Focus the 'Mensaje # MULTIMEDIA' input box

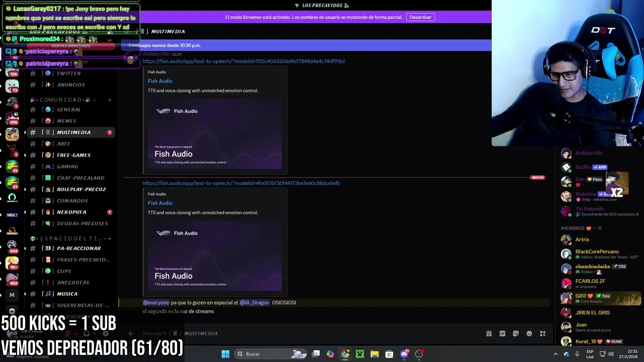[x=302, y=333]
